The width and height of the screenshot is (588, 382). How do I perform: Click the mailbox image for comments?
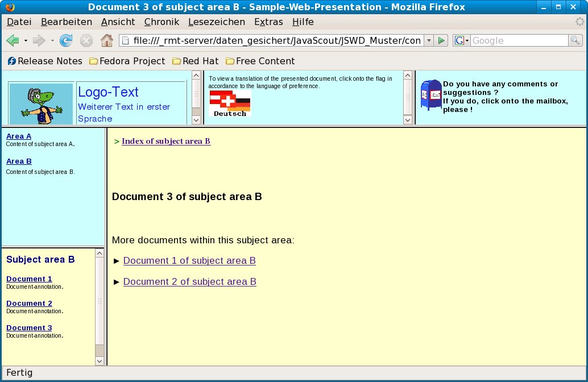[x=430, y=94]
